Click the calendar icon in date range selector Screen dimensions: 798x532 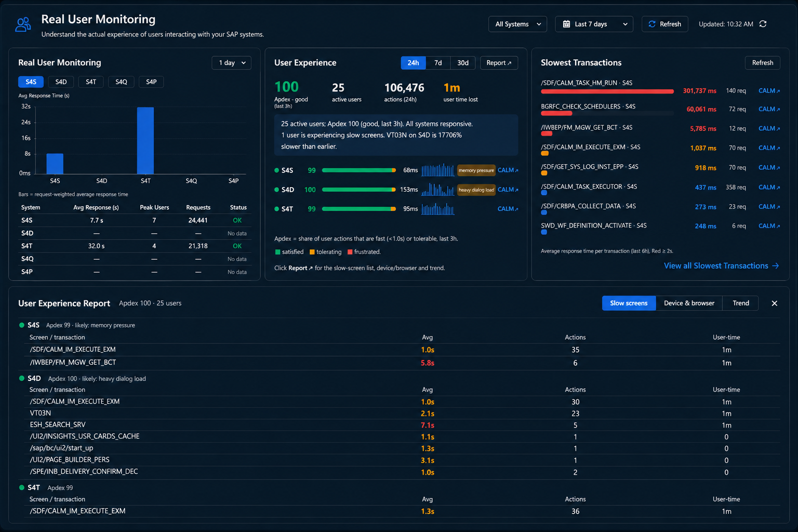click(x=566, y=24)
